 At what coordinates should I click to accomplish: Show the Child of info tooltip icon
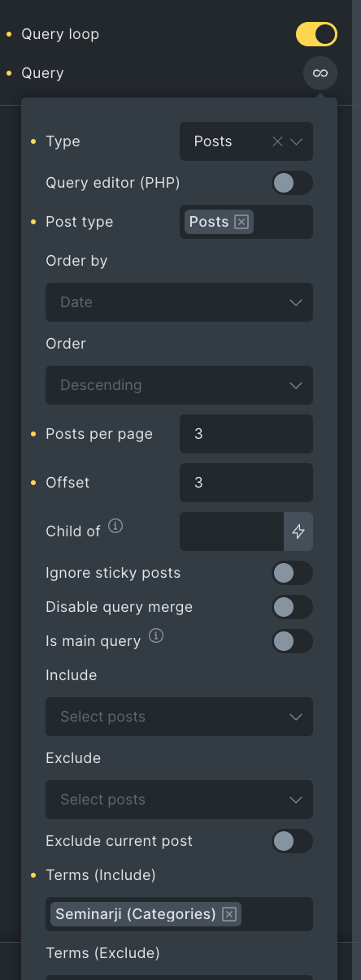click(115, 527)
